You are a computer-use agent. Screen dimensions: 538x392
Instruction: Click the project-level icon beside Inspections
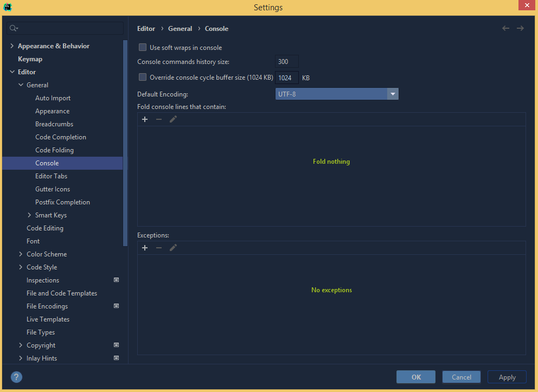(x=116, y=280)
